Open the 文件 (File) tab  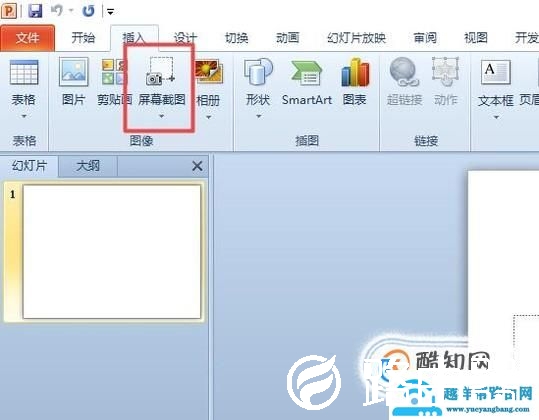point(27,38)
